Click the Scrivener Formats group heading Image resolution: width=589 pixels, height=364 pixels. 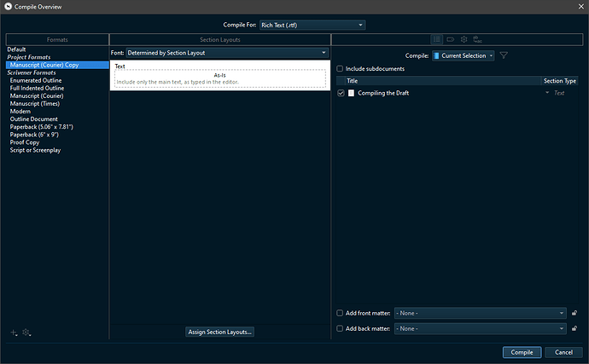point(32,72)
